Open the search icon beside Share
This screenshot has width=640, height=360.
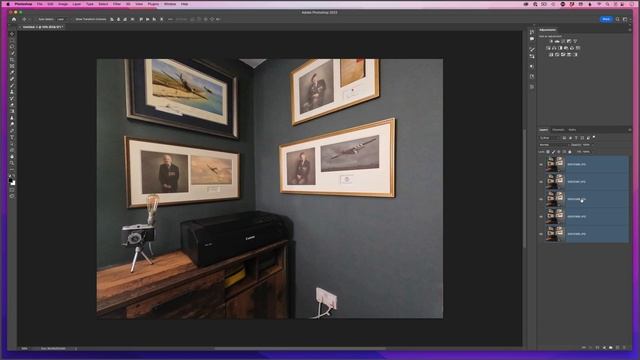(618, 19)
